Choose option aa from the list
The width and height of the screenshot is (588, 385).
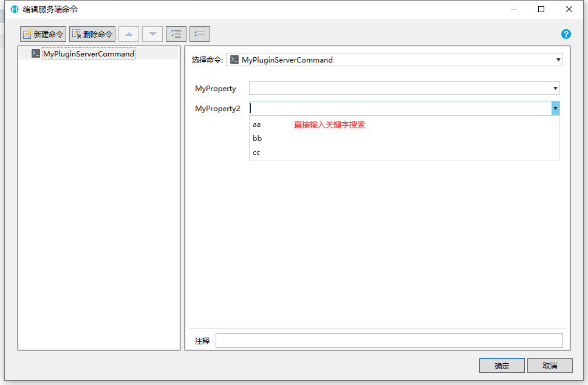(405, 124)
